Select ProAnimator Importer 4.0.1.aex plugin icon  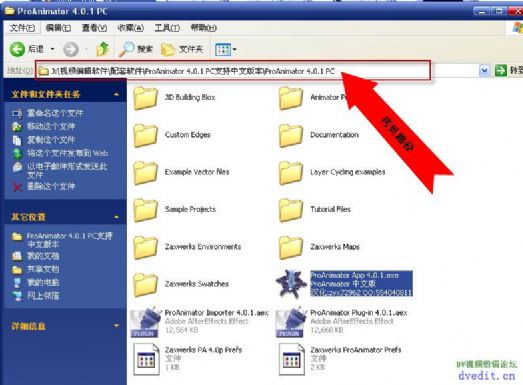pyautogui.click(x=144, y=322)
